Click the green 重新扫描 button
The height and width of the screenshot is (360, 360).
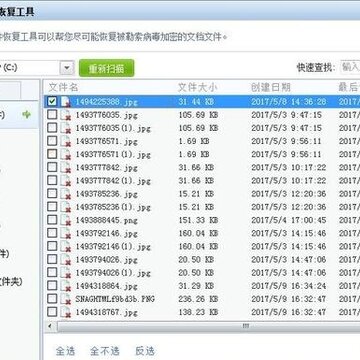pyautogui.click(x=107, y=68)
